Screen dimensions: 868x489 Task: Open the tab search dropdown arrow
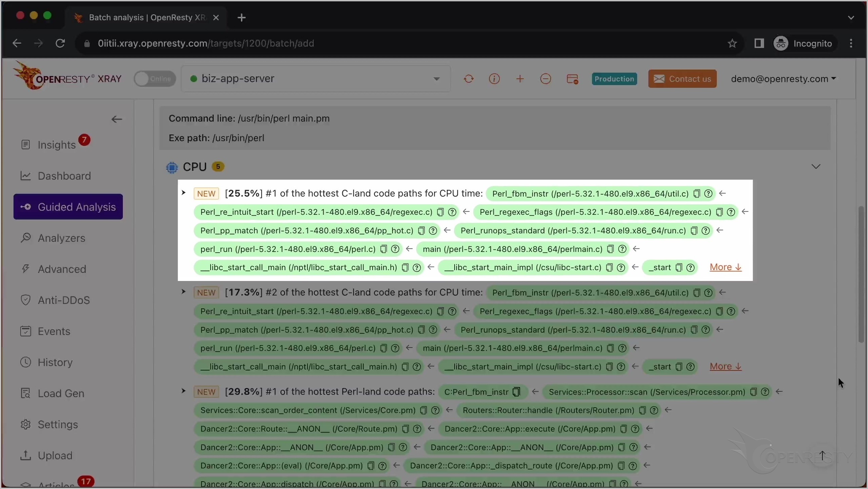(x=851, y=18)
